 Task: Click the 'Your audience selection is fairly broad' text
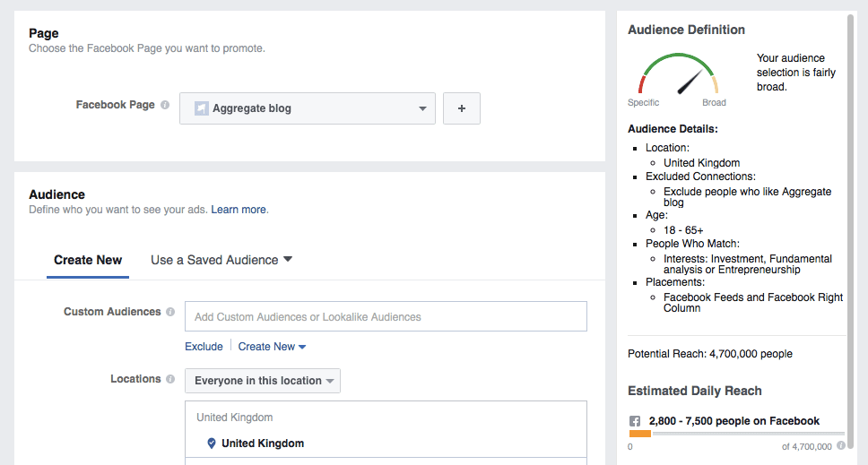(796, 73)
